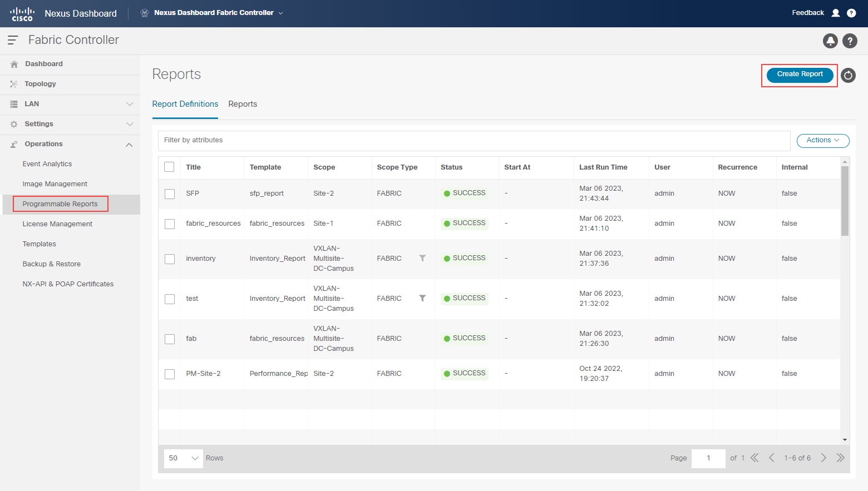868x491 pixels.
Task: Open Topology from the sidebar
Action: (40, 84)
